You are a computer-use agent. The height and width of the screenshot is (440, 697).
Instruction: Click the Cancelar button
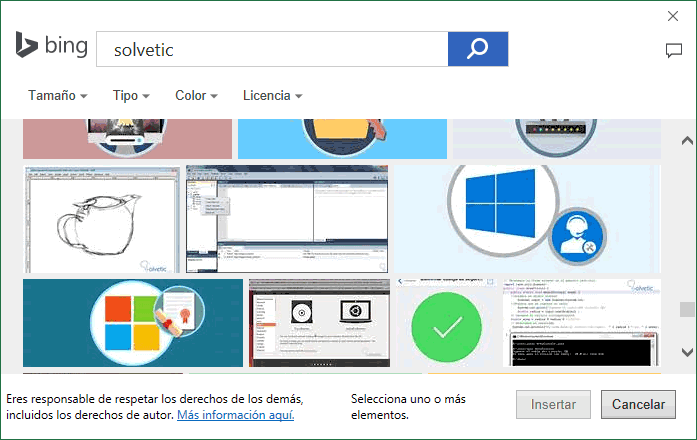point(638,404)
